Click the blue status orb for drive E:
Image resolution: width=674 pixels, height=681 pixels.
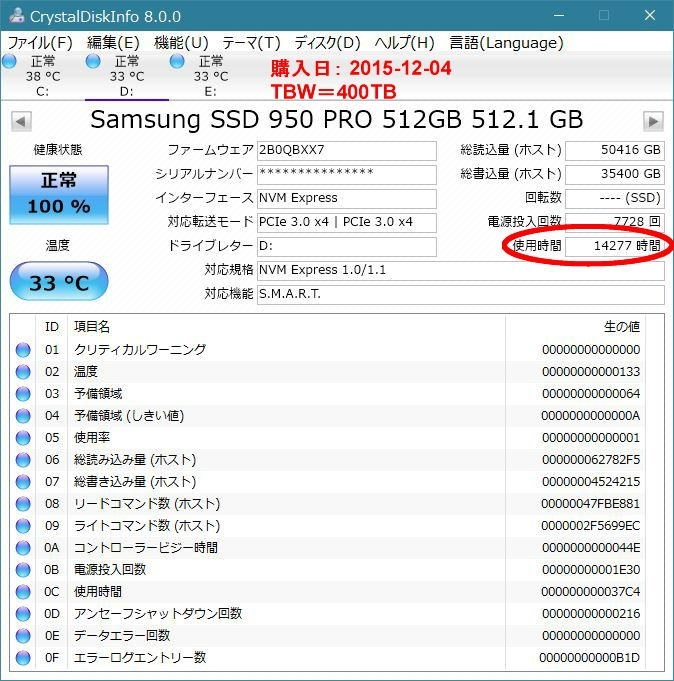click(x=176, y=61)
